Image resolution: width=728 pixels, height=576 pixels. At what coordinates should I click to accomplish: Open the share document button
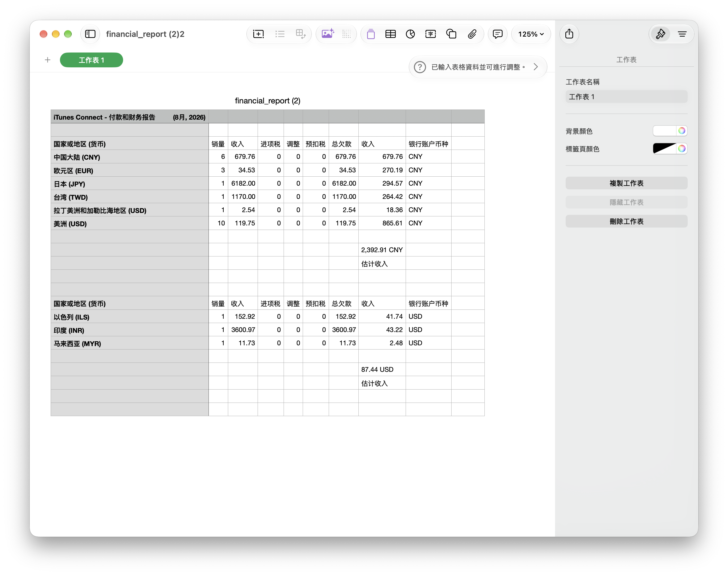coord(569,34)
